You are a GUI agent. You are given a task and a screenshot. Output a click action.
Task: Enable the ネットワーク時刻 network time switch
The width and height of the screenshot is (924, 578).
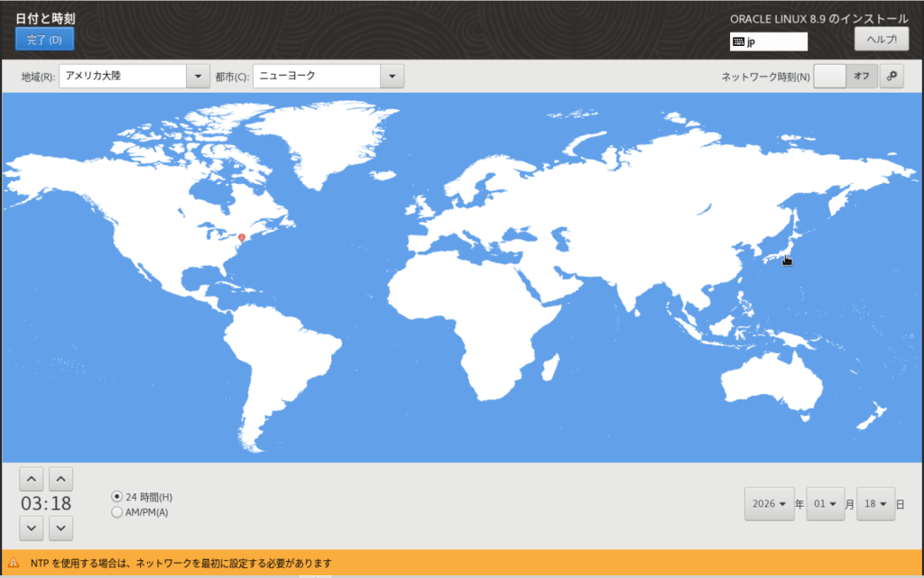831,76
